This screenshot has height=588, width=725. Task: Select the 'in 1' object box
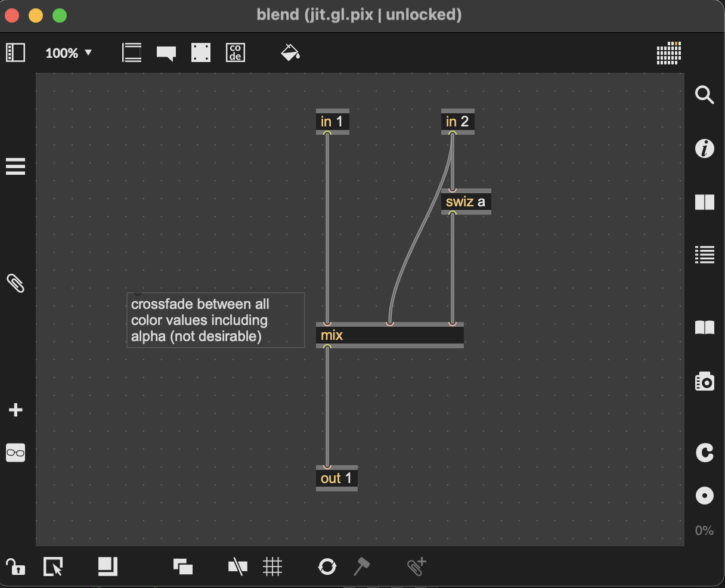coord(333,122)
